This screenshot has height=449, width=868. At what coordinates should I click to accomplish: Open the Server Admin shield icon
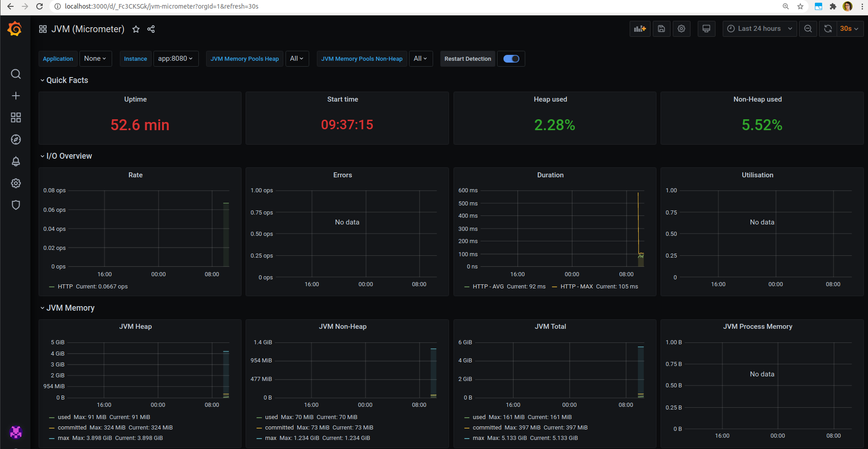tap(16, 205)
